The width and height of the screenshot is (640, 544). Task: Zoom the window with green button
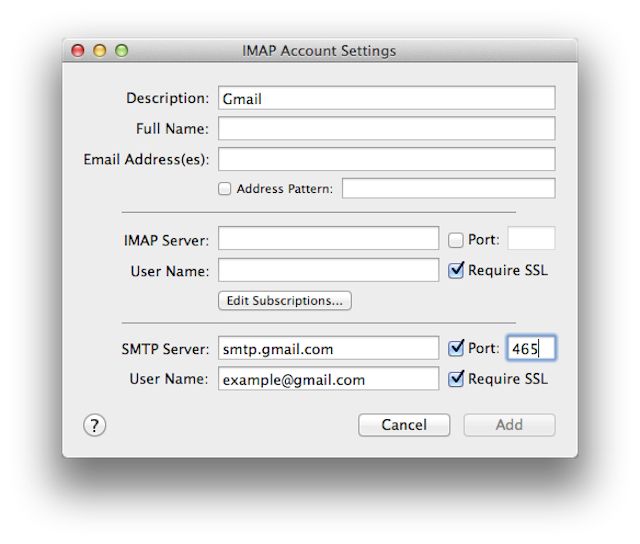click(x=122, y=51)
